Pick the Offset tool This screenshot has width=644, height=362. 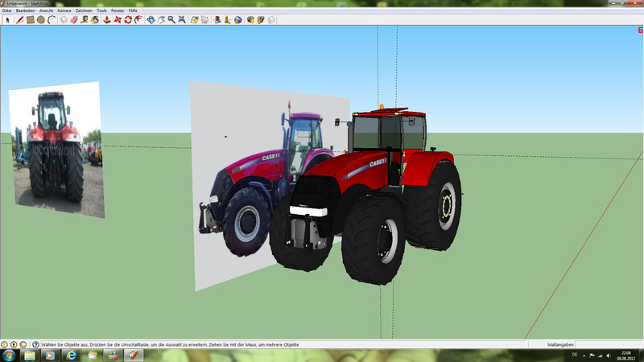[138, 19]
